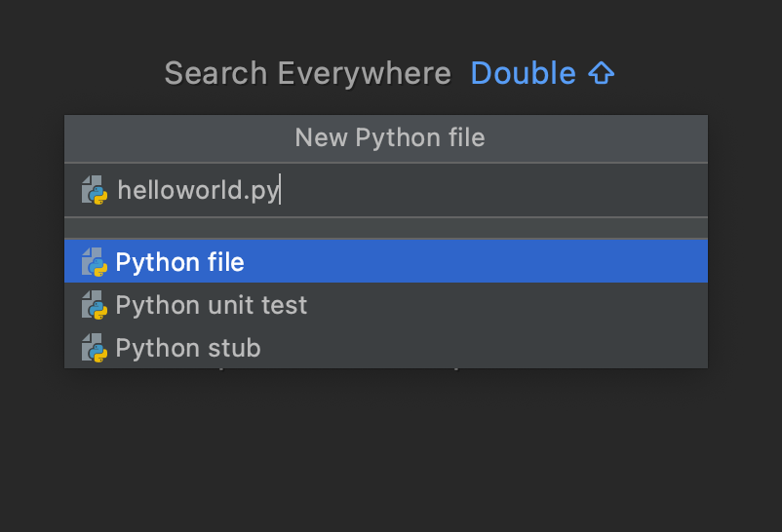The width and height of the screenshot is (782, 532).
Task: Click the Python icon beside filename field
Action: point(95,190)
